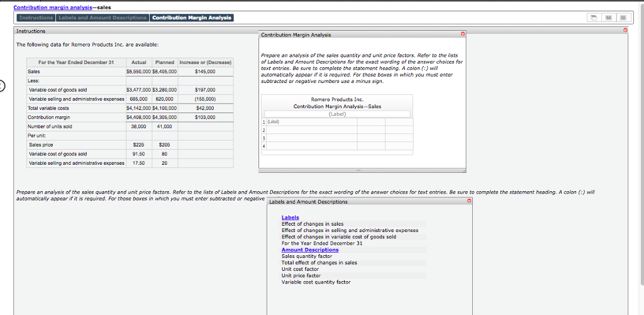Collapse the Contribution Margin Analysis panel

tap(462, 35)
